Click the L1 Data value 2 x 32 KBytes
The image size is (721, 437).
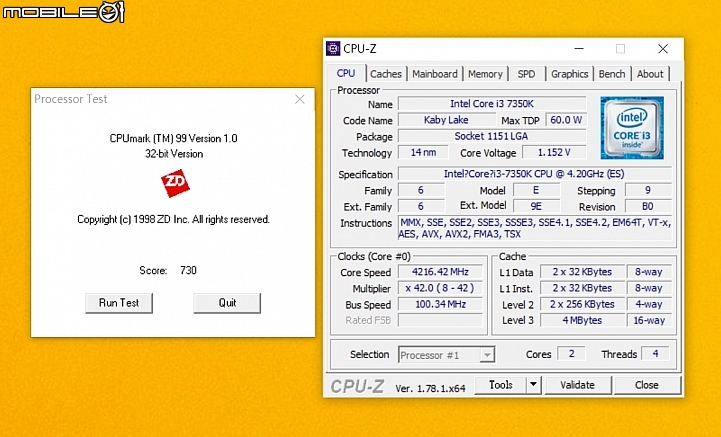(582, 272)
